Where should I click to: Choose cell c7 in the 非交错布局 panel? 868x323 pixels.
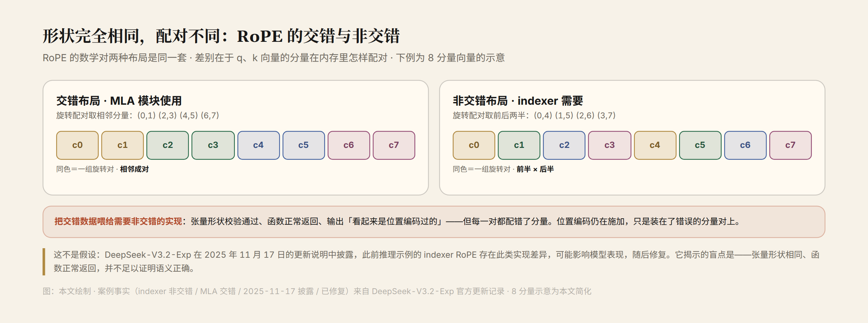click(790, 145)
